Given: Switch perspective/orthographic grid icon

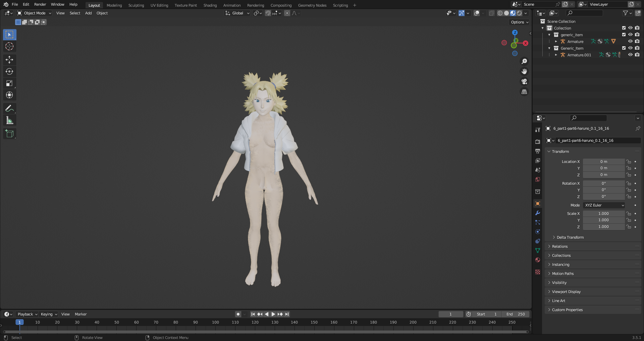Looking at the screenshot, I should coord(524,92).
